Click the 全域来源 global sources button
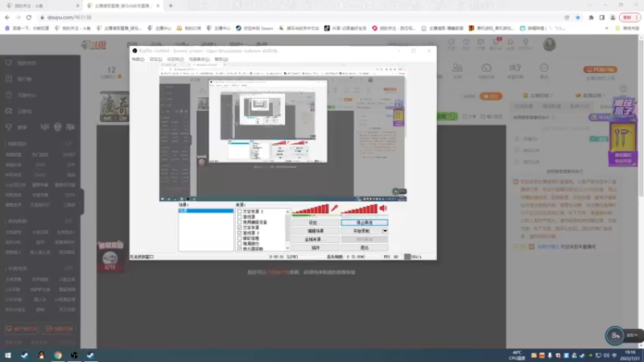 coord(316,239)
